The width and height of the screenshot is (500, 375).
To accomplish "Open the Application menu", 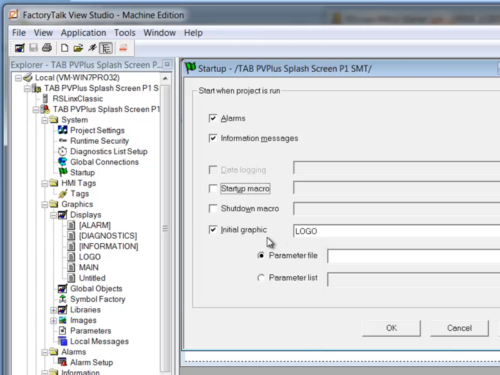I will [x=83, y=33].
